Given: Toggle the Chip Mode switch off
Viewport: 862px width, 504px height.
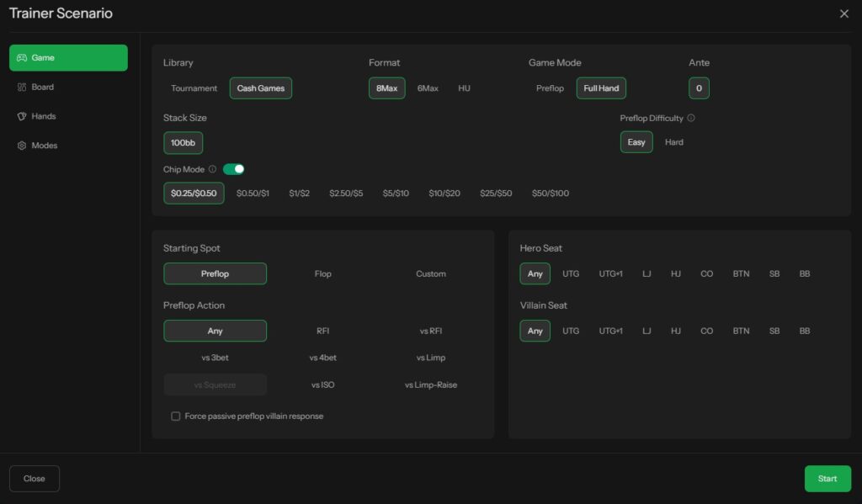Looking at the screenshot, I should [233, 169].
